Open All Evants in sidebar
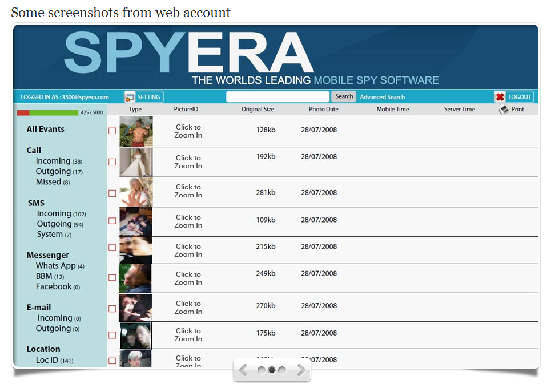The height and width of the screenshot is (392, 559). [45, 129]
